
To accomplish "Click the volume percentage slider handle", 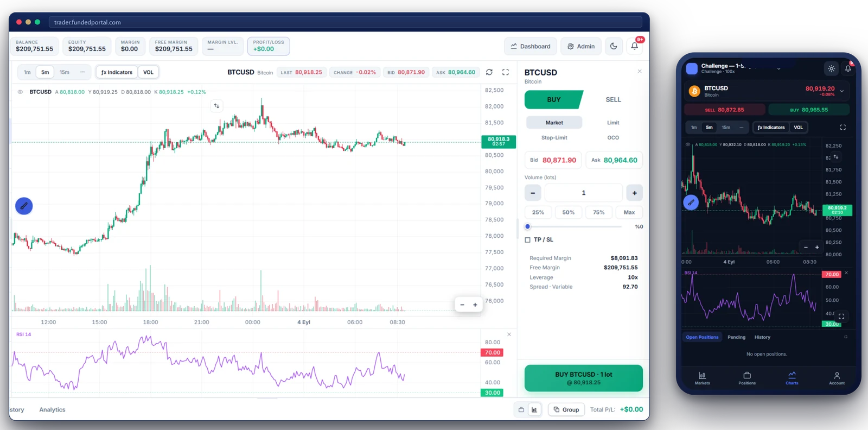I will tap(527, 227).
